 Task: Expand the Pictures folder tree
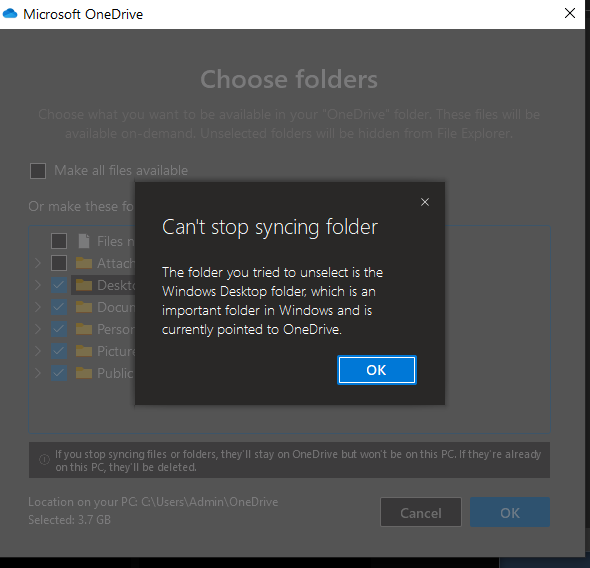pos(38,351)
